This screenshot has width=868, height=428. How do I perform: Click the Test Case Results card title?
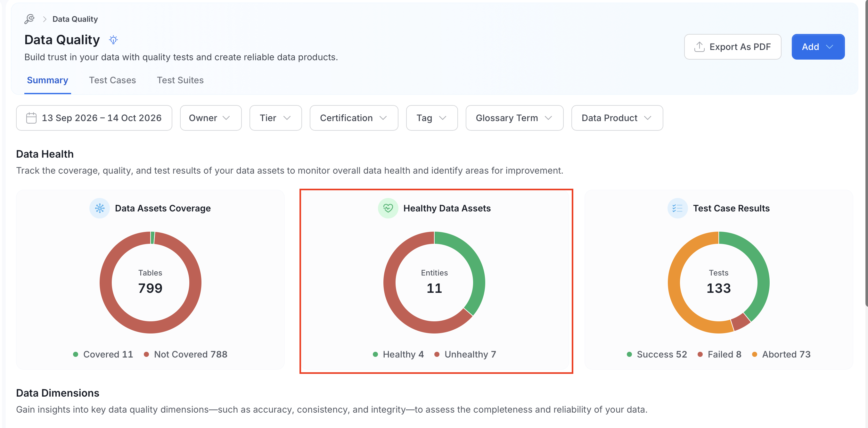731,208
